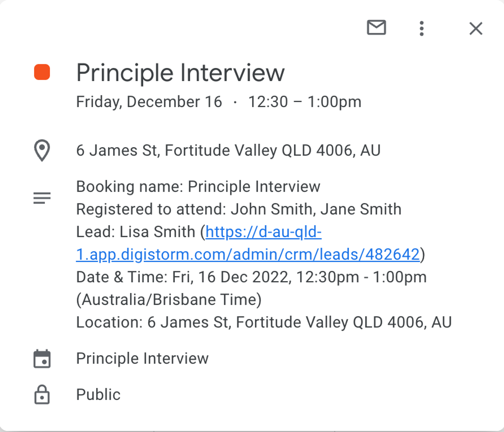Image resolution: width=504 pixels, height=432 pixels.
Task: Click the Registered to attend line
Action: tap(239, 209)
